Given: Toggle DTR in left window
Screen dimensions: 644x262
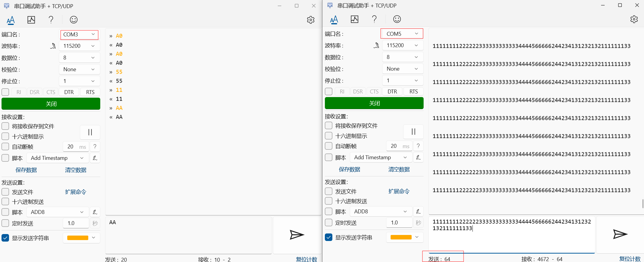Looking at the screenshot, I should pyautogui.click(x=69, y=92).
